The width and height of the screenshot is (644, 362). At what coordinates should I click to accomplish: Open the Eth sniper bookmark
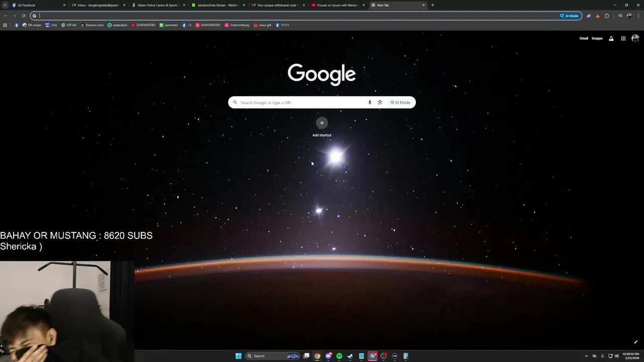click(x=32, y=25)
